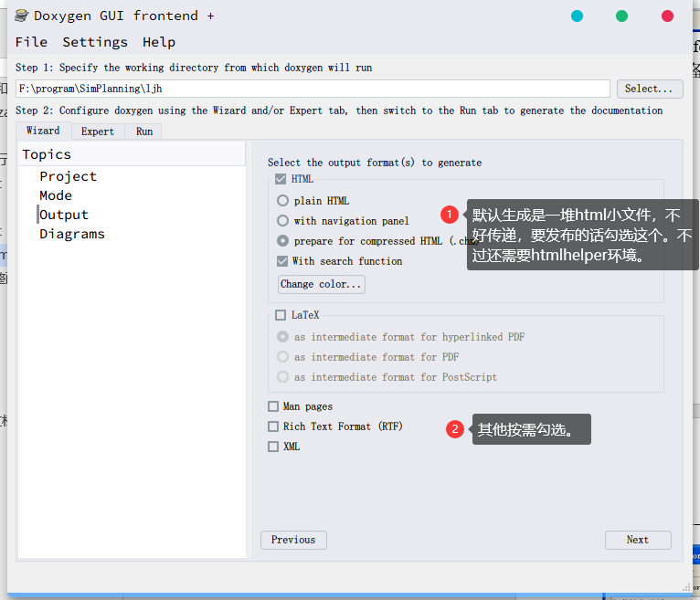Click the Previous button
This screenshot has width=700, height=600.
(x=293, y=540)
